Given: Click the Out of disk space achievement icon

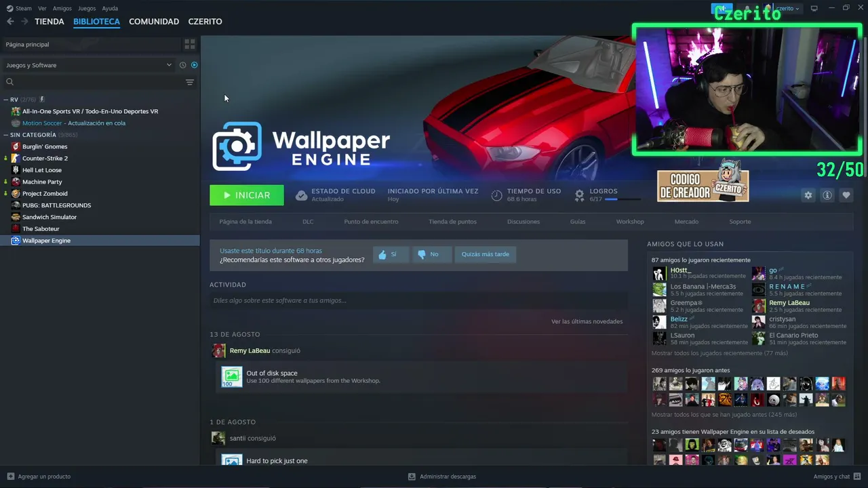Looking at the screenshot, I should pos(232,377).
